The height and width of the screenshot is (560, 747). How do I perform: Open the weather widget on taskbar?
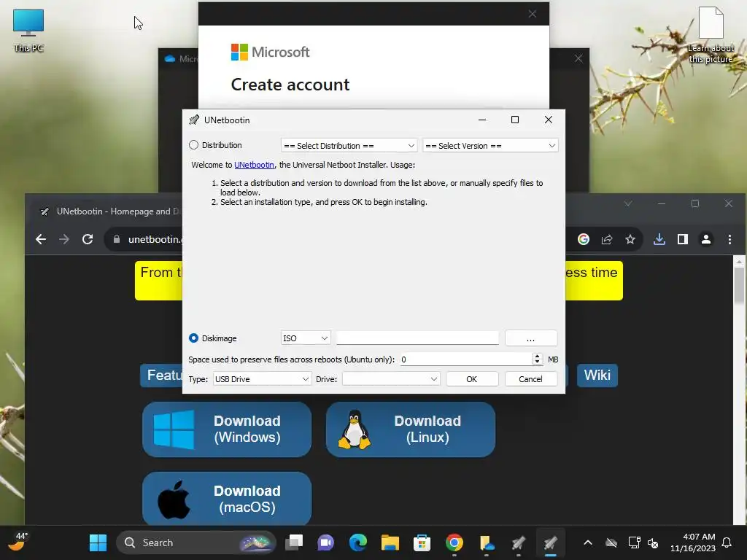click(x=18, y=542)
